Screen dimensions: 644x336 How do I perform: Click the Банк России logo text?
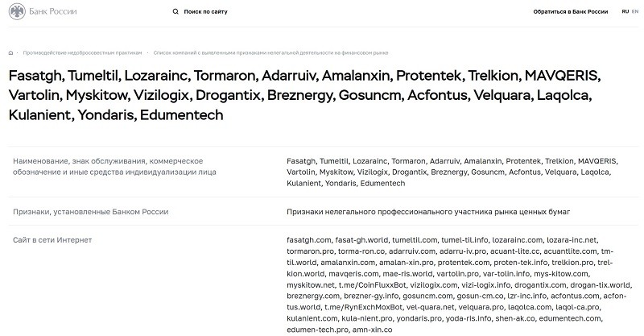(x=53, y=11)
